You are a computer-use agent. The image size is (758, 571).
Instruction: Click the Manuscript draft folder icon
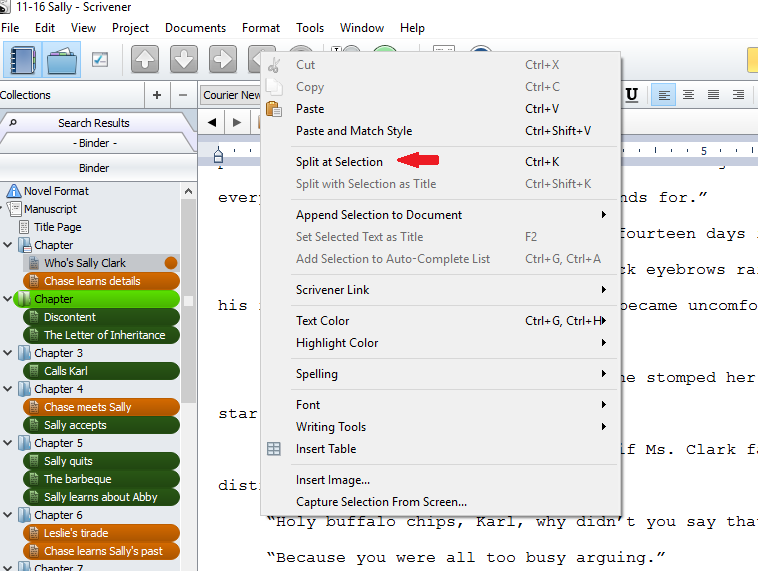pyautogui.click(x=15, y=209)
